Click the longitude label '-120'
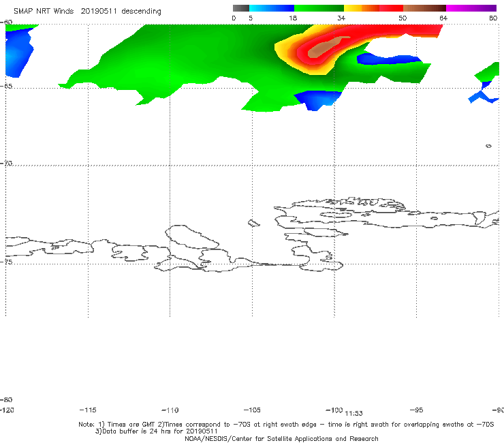504x443 pixels. [7, 410]
